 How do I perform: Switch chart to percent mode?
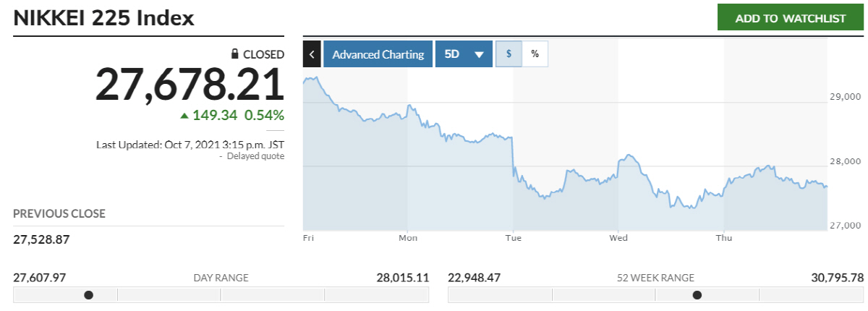(x=535, y=54)
